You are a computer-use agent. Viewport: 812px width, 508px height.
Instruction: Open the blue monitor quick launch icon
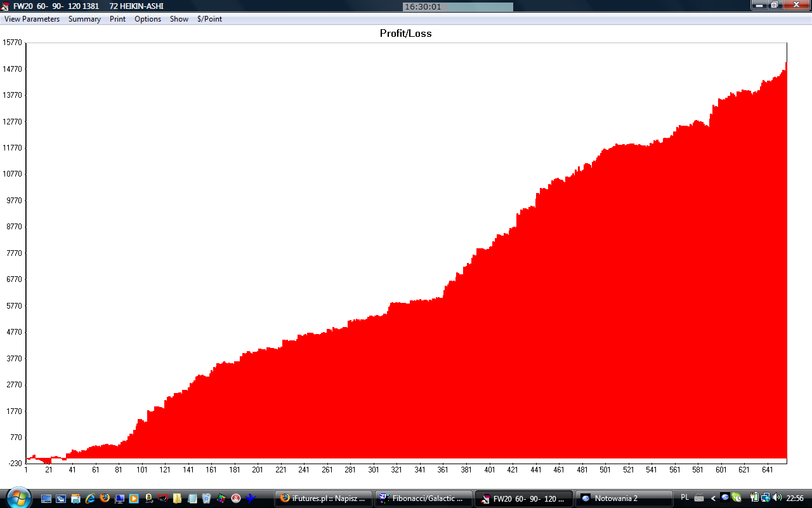tap(119, 498)
